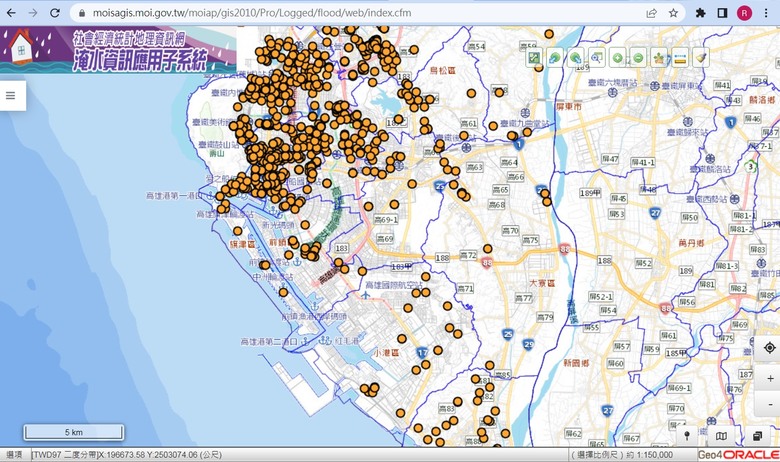Click the 大寮區 district label

(x=542, y=282)
